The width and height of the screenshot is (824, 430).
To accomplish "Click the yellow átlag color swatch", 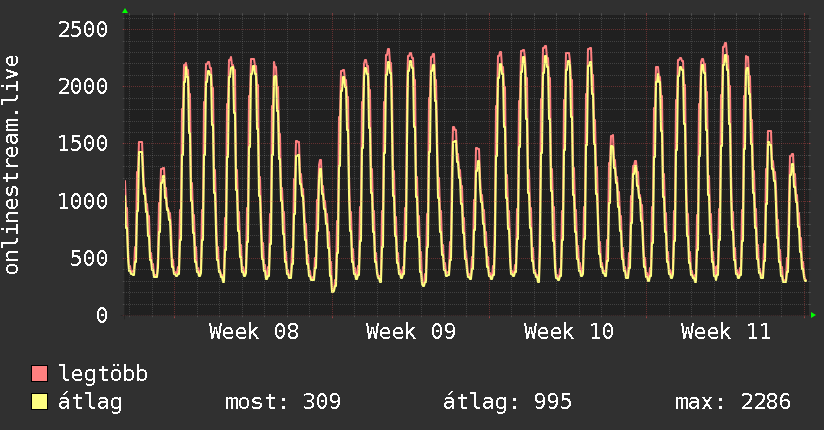I will coord(39,402).
